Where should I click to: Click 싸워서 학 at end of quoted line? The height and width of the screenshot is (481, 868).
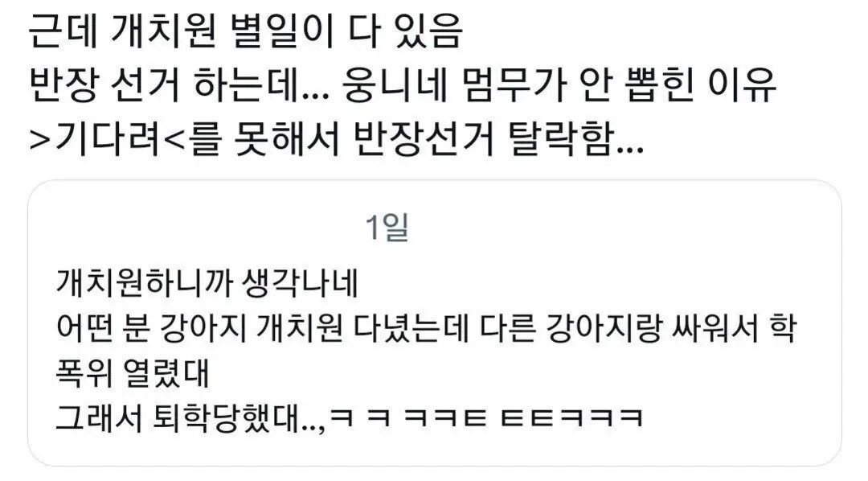point(734,327)
